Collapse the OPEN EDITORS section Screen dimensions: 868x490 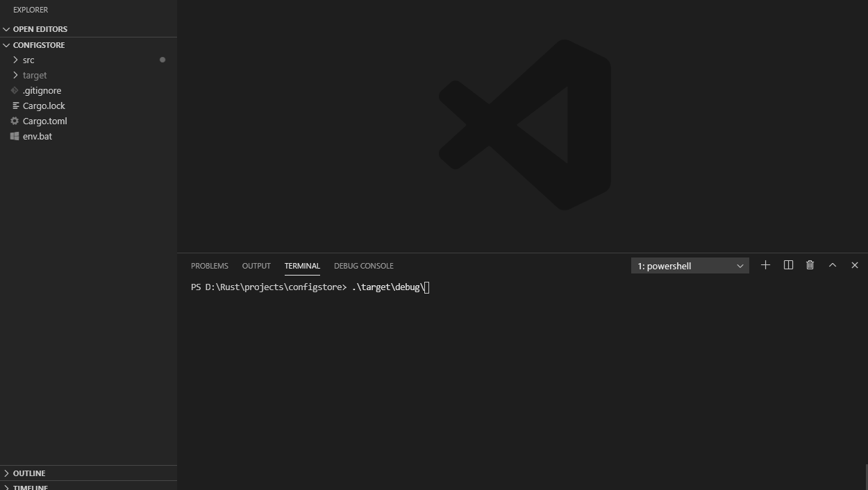88,29
